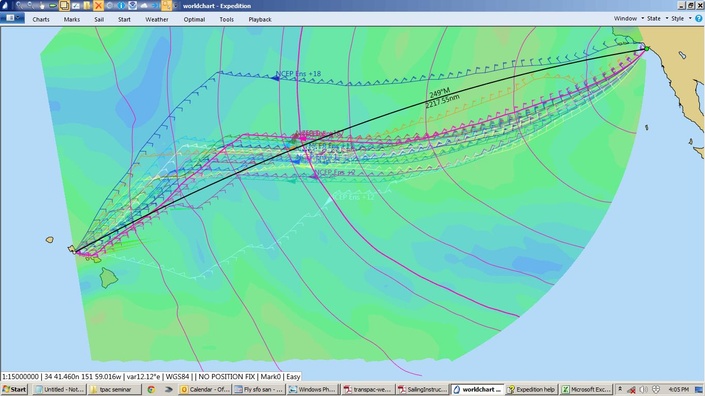Expand the Window dropdown menu
Viewport: 705px width, 396px height.
629,18
